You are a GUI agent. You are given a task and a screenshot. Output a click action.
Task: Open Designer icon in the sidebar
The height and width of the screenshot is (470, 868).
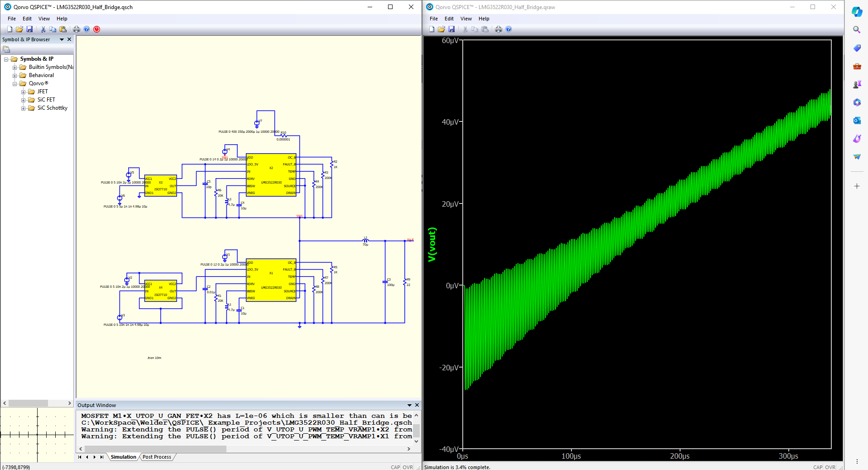(x=857, y=139)
